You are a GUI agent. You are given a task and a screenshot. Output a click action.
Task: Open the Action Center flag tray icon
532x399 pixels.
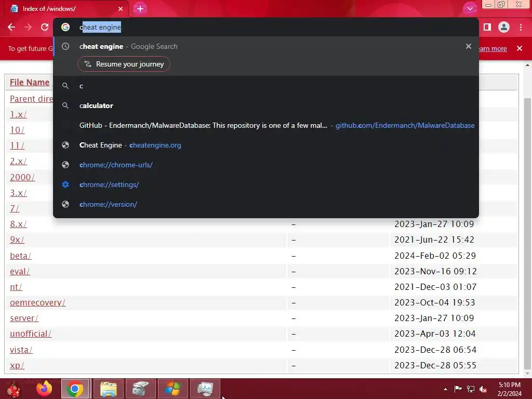pyautogui.click(x=458, y=389)
